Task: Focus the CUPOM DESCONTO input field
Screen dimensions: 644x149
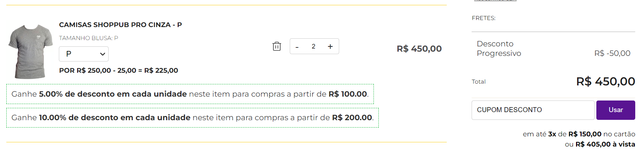Action: pos(533,110)
